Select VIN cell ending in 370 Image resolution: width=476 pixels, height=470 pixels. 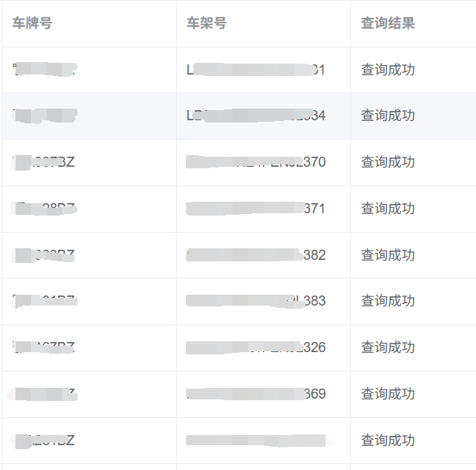coord(256,162)
